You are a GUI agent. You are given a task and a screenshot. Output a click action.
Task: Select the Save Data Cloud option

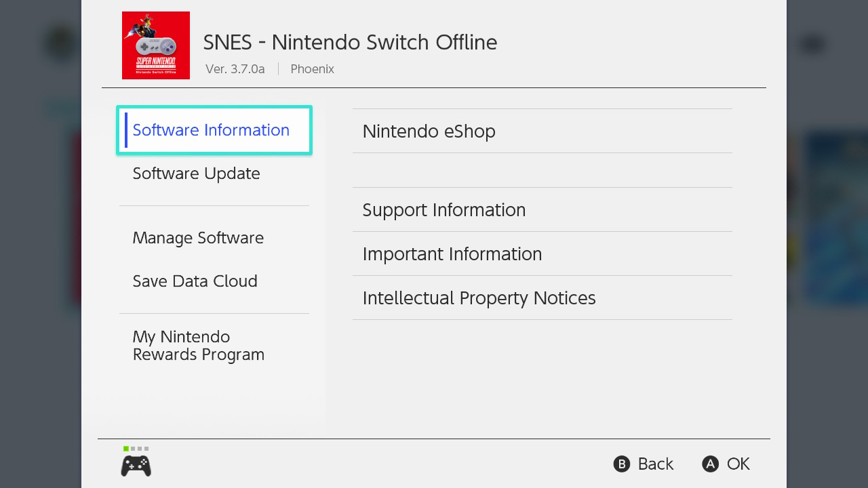point(214,281)
